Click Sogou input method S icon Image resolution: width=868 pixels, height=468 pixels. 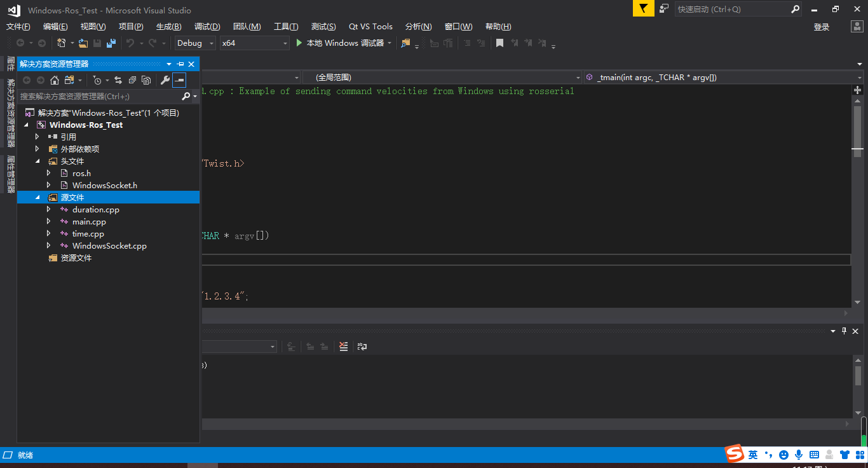[735, 454]
